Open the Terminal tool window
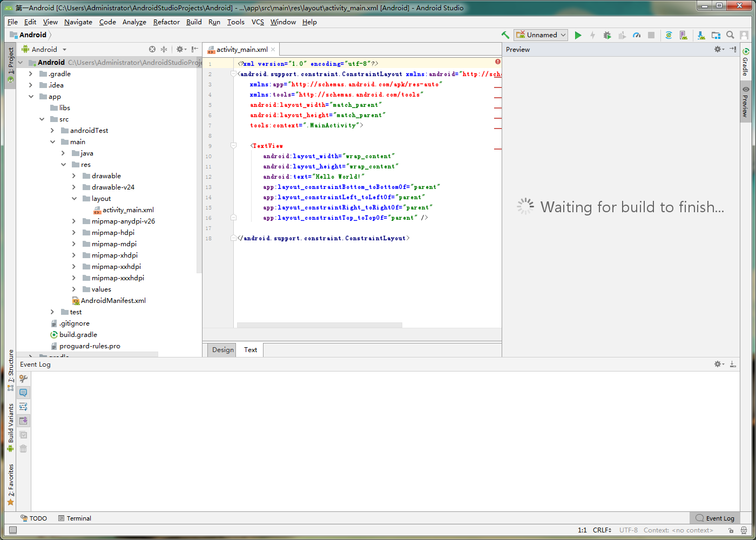Screen dimensions: 756x540 tap(75, 518)
